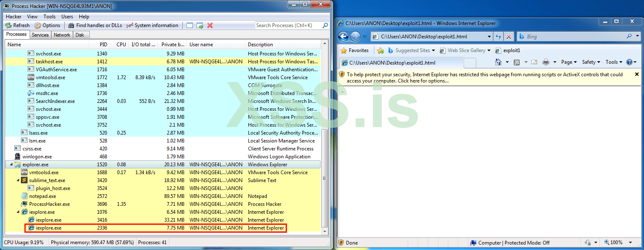The height and width of the screenshot is (250, 644).
Task: Switch to the Services tab
Action: (x=40, y=35)
